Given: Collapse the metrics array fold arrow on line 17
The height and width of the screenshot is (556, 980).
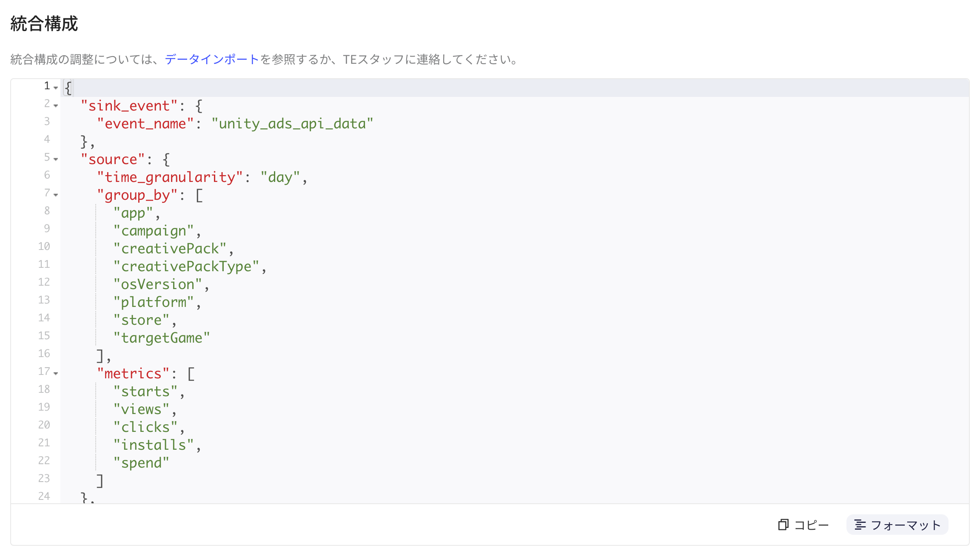Looking at the screenshot, I should tap(56, 373).
